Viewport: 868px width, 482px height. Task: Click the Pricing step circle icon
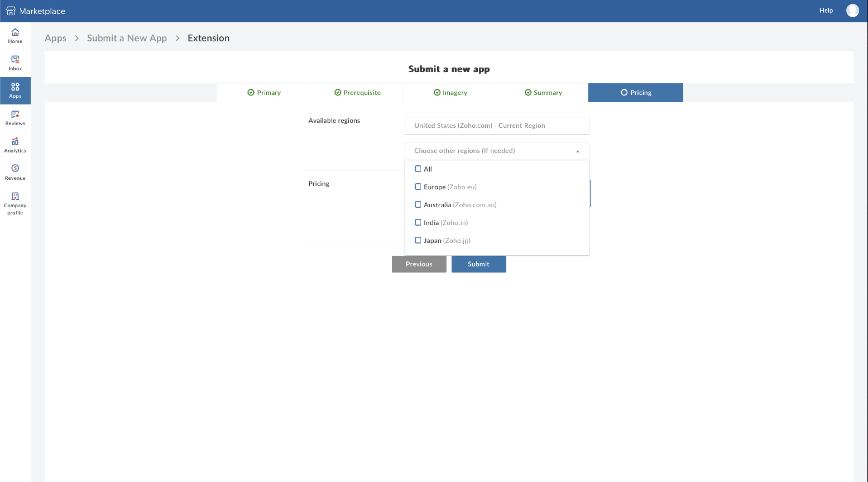pos(624,92)
